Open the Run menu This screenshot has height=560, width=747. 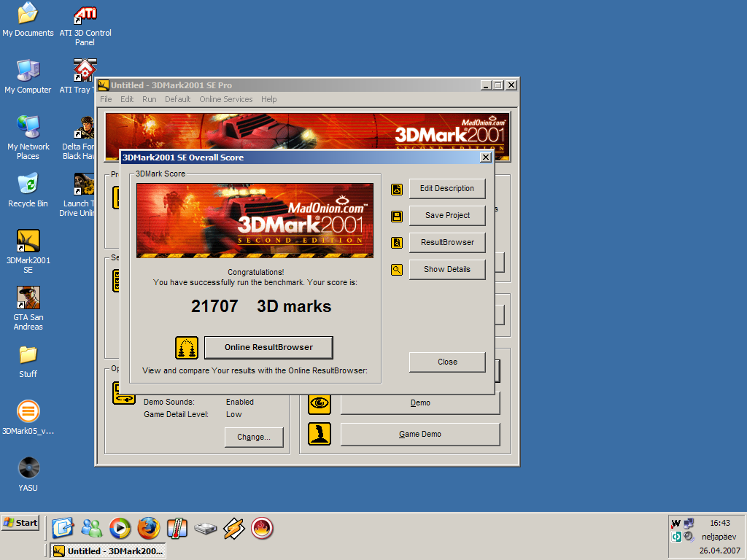click(149, 99)
